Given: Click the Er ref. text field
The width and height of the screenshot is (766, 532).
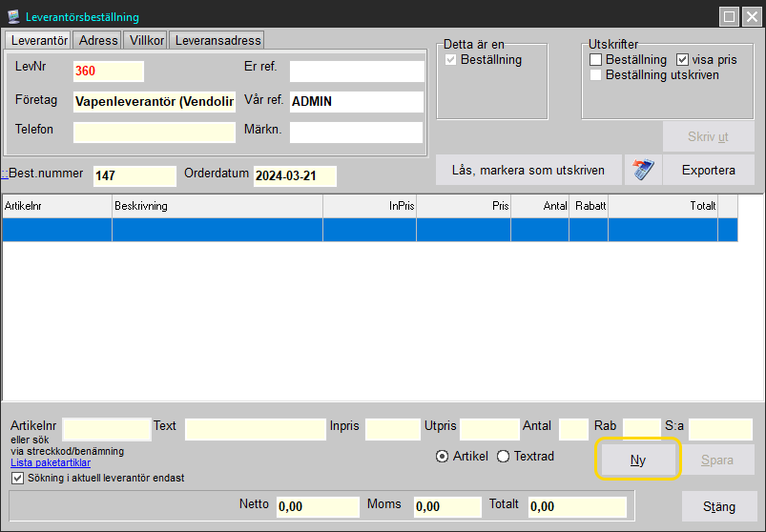Looking at the screenshot, I should click(356, 72).
